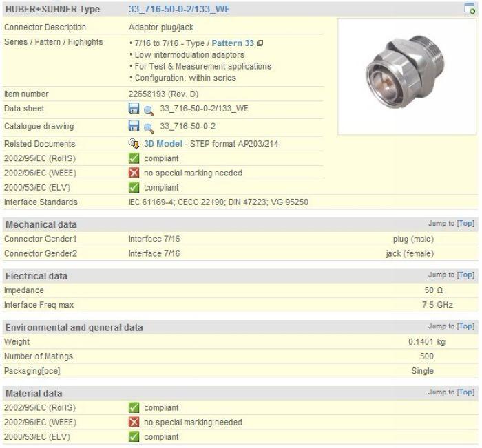Image resolution: width=482 pixels, height=448 pixels.
Task: Click the Connector Gender1 label
Action: [x=40, y=239]
